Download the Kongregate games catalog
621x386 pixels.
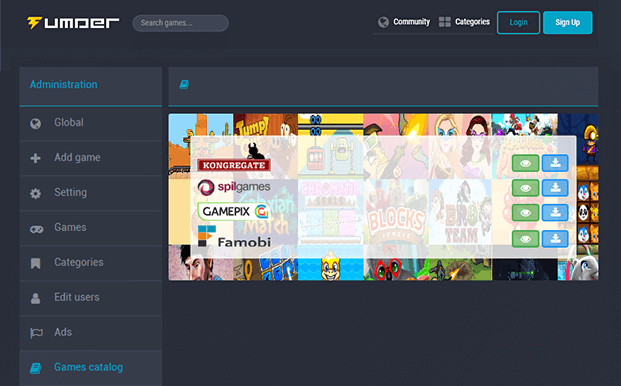tap(555, 163)
